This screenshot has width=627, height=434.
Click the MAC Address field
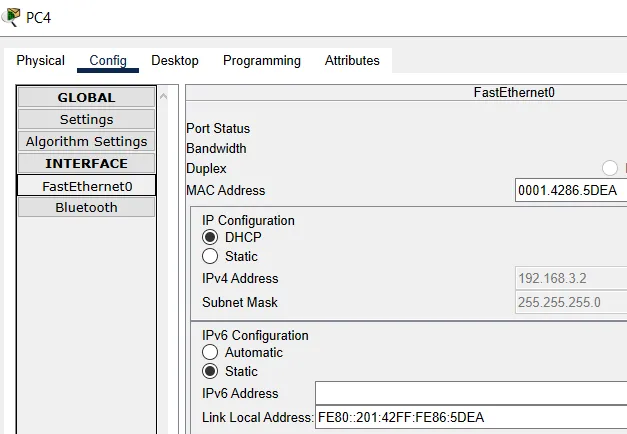(x=570, y=191)
